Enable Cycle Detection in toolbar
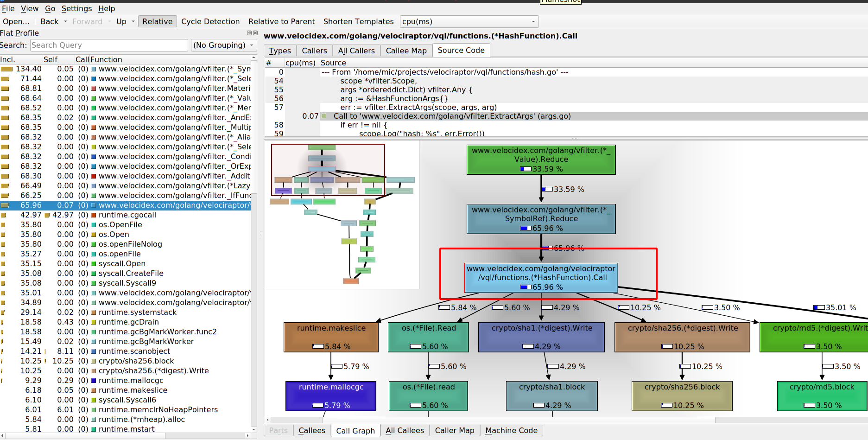This screenshot has height=440, width=868. tap(210, 21)
